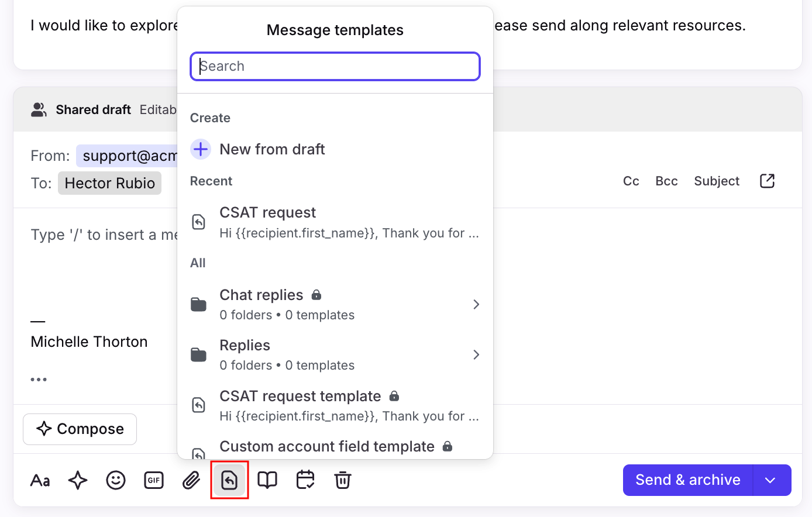This screenshot has height=517, width=812.
Task: Expand the Chat replies folder
Action: pyautogui.click(x=335, y=304)
